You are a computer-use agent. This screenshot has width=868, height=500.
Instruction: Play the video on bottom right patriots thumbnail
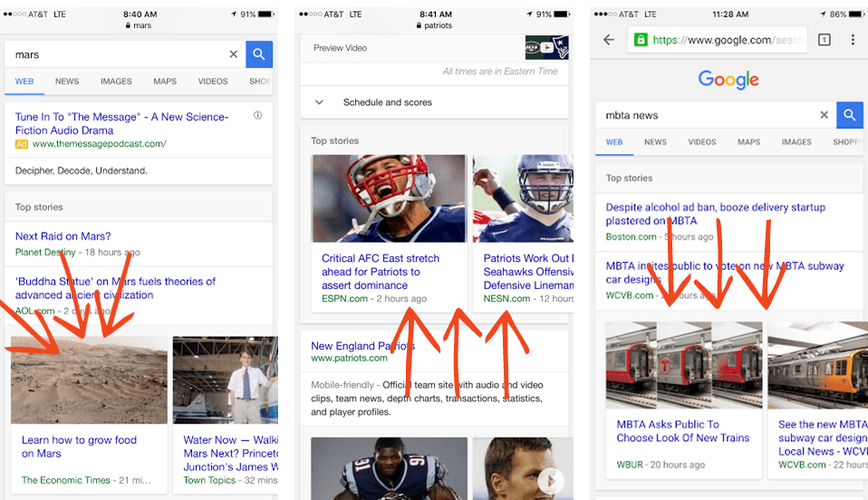coord(550,481)
